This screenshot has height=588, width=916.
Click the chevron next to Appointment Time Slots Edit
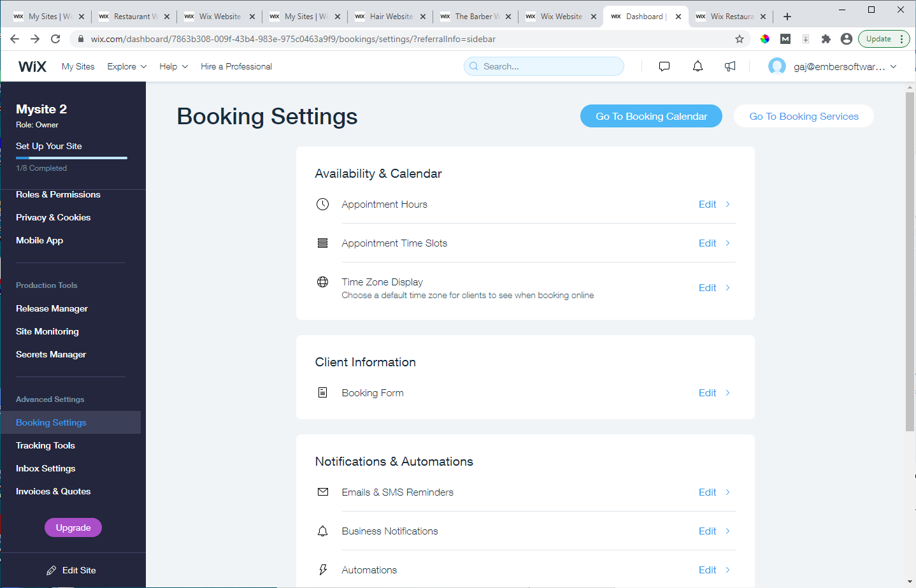(x=727, y=243)
